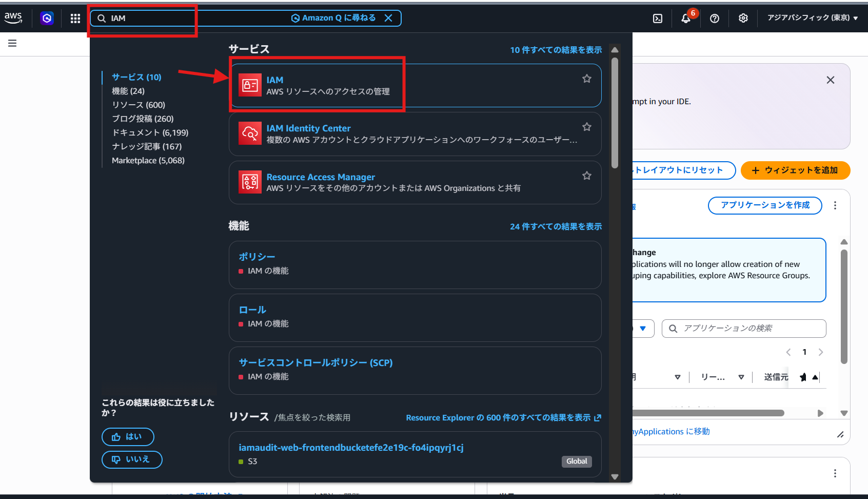Screen dimensions: 868x499
Task: Go to next applications page
Action: click(x=821, y=352)
